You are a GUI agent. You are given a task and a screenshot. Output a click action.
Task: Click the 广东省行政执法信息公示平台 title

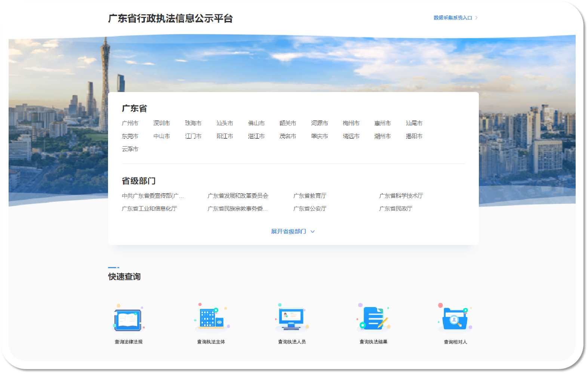pos(170,18)
